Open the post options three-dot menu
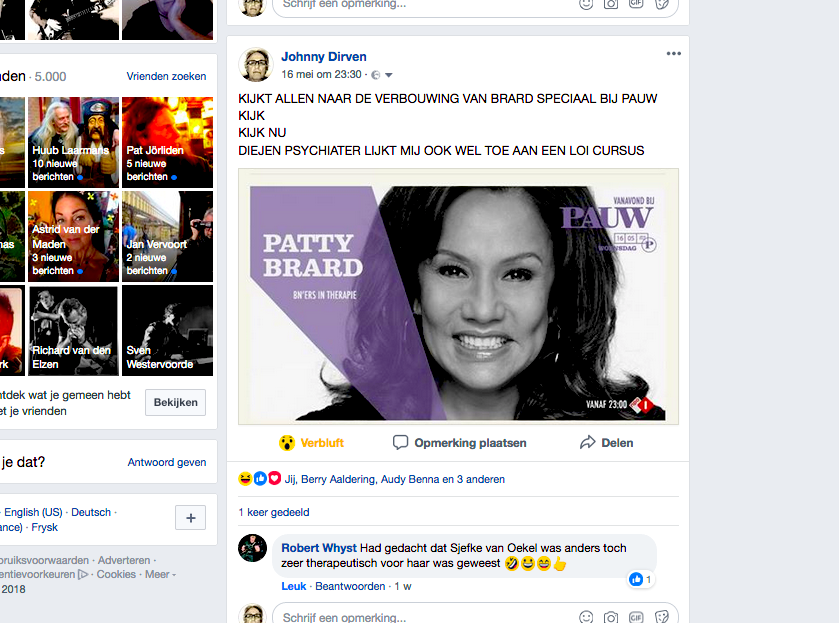The height and width of the screenshot is (623, 839). click(x=673, y=54)
